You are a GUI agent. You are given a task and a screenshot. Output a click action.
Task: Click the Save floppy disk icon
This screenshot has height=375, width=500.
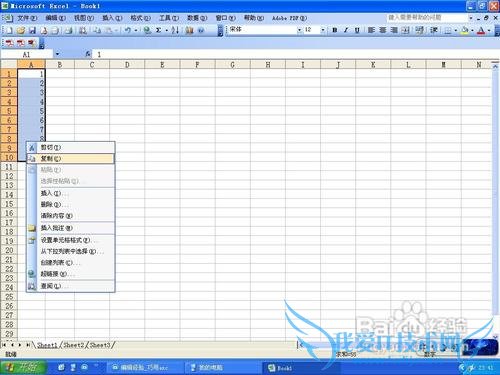coord(32,30)
